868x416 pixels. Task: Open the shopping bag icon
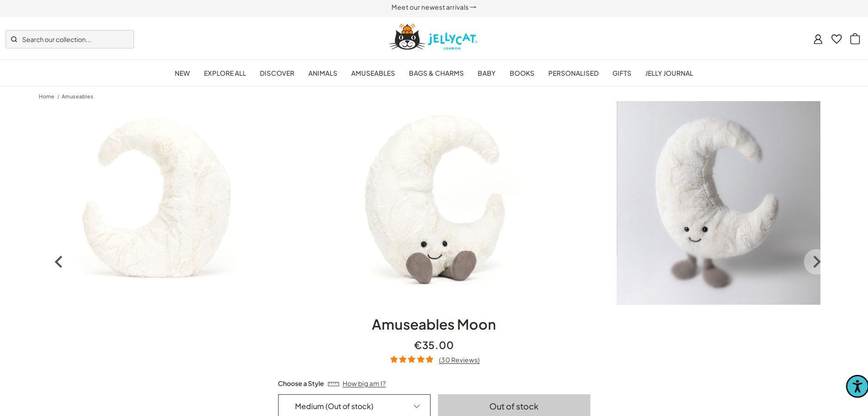[855, 39]
